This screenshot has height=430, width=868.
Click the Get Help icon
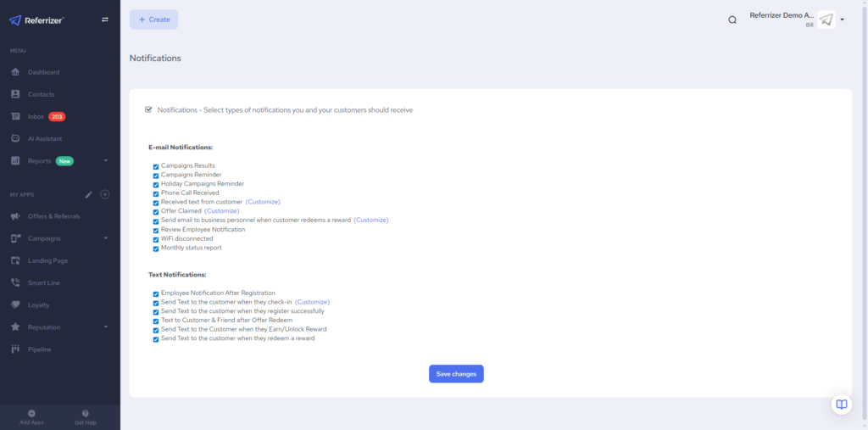[x=85, y=413]
